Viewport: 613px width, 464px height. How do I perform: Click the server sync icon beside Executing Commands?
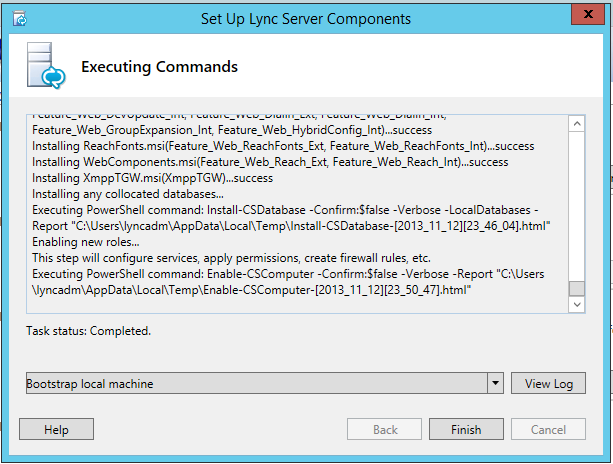46,65
